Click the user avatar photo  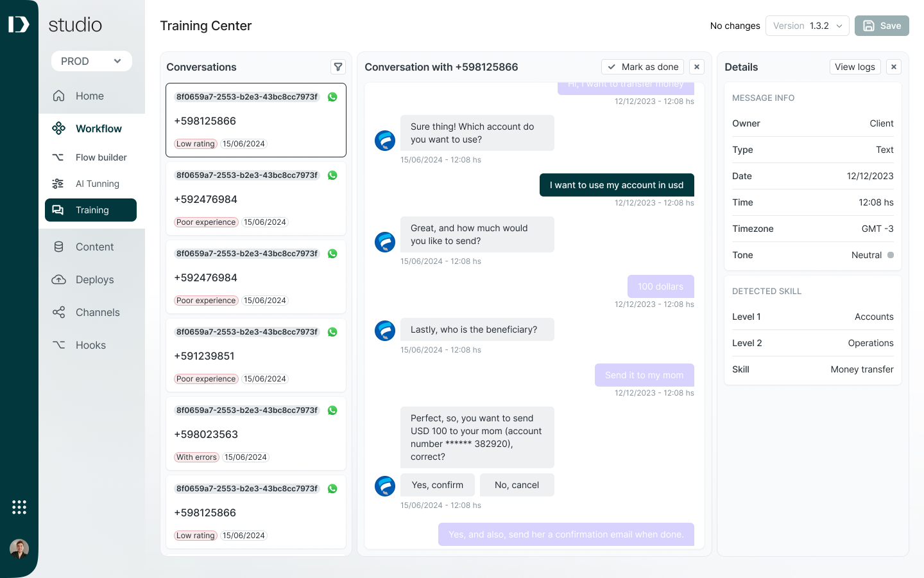click(x=19, y=548)
